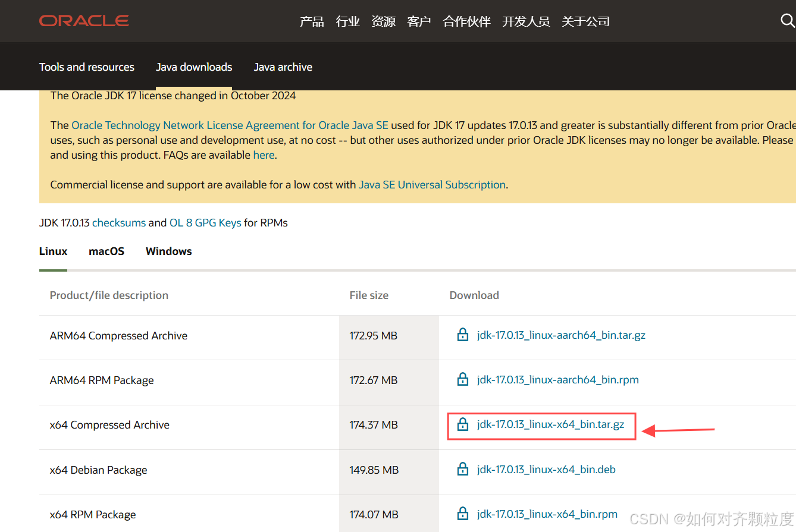Open the OL 8 GPG Keys link
The width and height of the screenshot is (796, 532).
click(x=205, y=223)
